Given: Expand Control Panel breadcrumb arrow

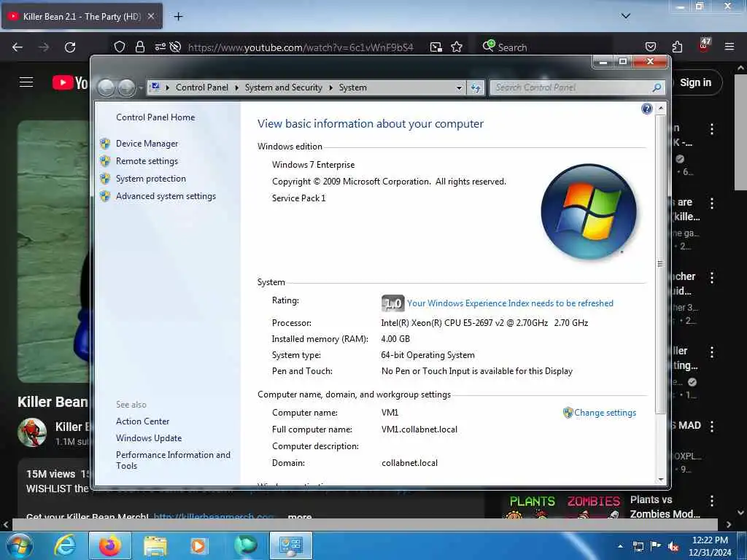Looking at the screenshot, I should 237,87.
